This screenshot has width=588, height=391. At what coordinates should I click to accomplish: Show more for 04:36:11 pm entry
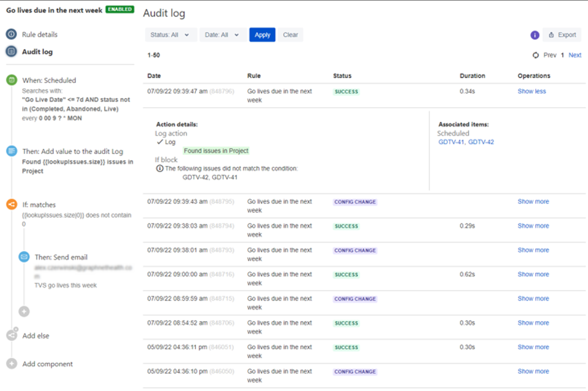tap(533, 347)
